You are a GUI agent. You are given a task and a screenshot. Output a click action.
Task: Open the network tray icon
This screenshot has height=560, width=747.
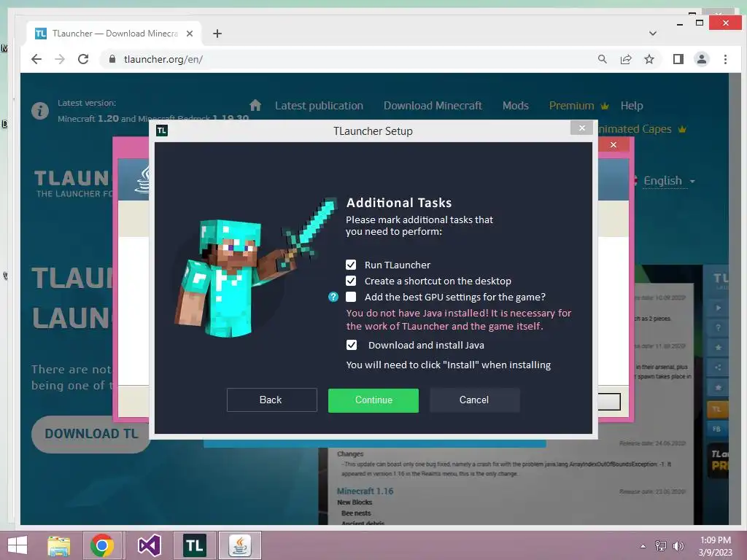tap(661, 546)
